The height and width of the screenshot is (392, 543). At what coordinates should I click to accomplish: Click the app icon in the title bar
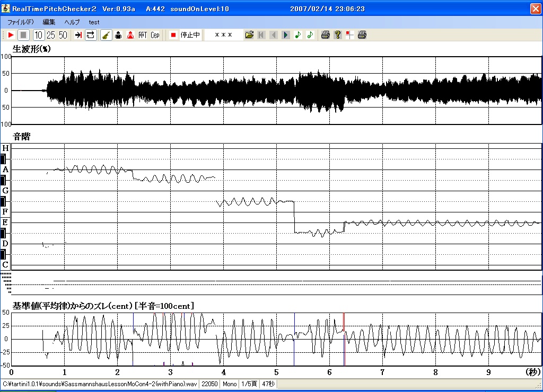pos(6,8)
